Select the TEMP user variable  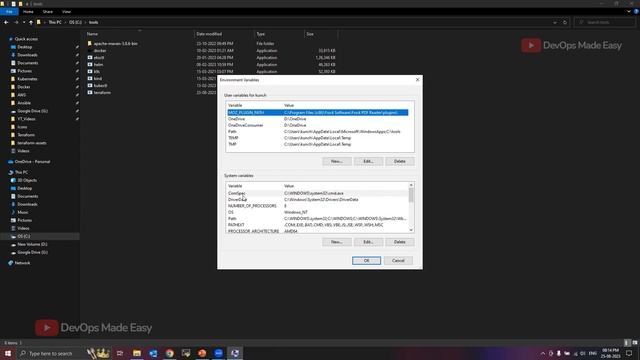(x=318, y=138)
